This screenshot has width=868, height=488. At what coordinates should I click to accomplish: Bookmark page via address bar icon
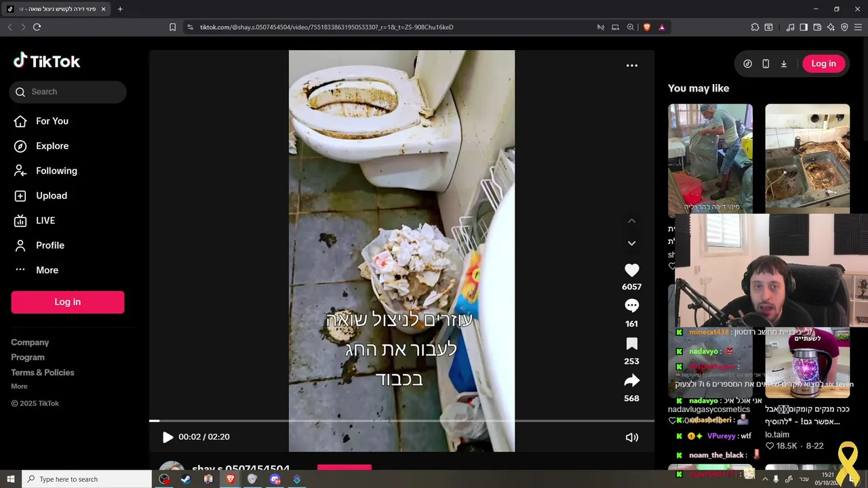(172, 27)
